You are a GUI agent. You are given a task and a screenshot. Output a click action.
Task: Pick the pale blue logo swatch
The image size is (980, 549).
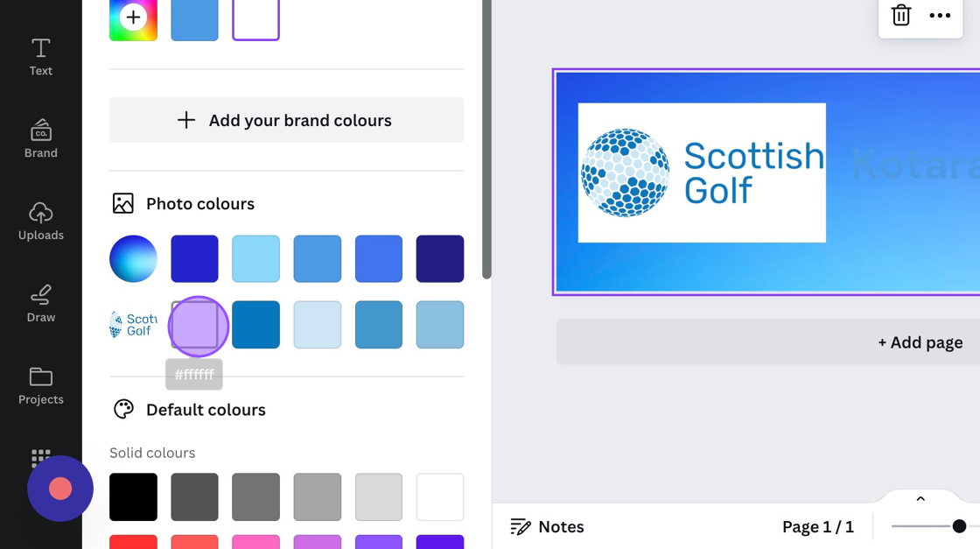[317, 325]
